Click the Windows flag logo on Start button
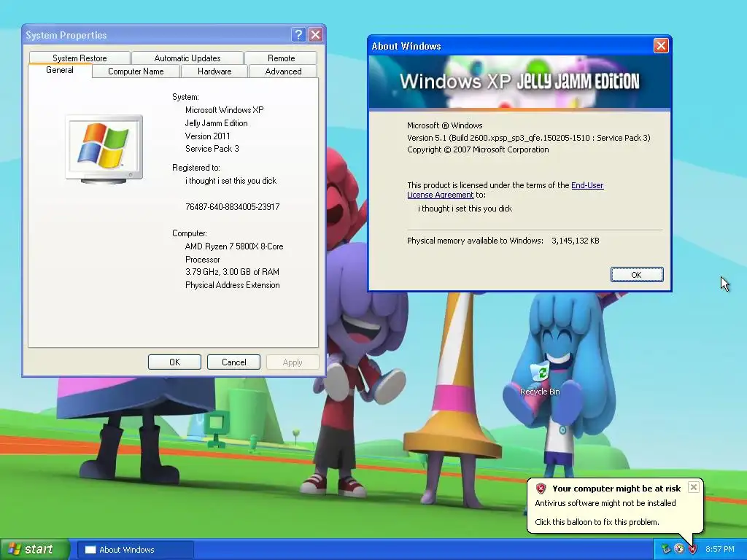This screenshot has height=560, width=747. tap(15, 549)
